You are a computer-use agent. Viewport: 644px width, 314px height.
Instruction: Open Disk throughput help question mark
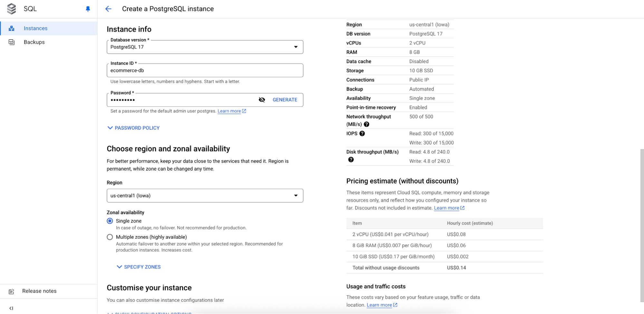click(351, 160)
